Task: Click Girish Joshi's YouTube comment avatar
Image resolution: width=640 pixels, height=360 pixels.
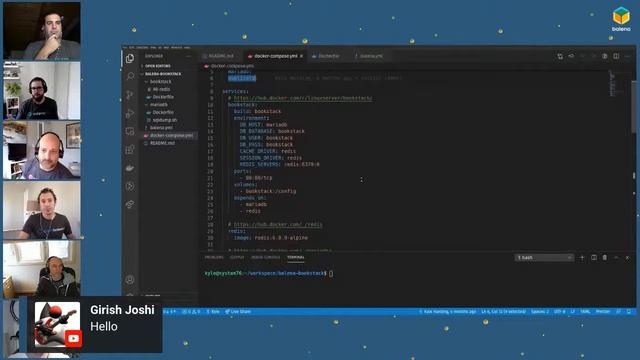Action: pos(57,324)
